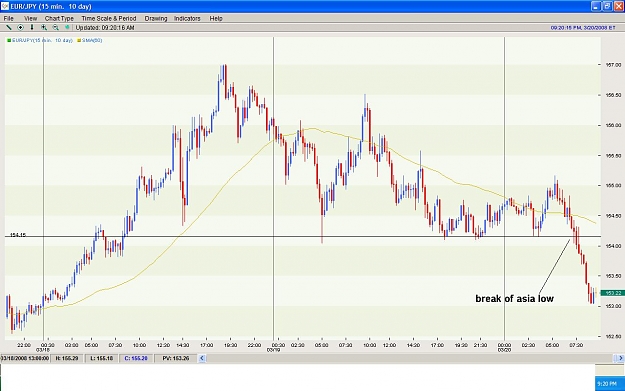625x391 pixels.
Task: Click the PV: 153.26 status field
Action: tap(175, 358)
